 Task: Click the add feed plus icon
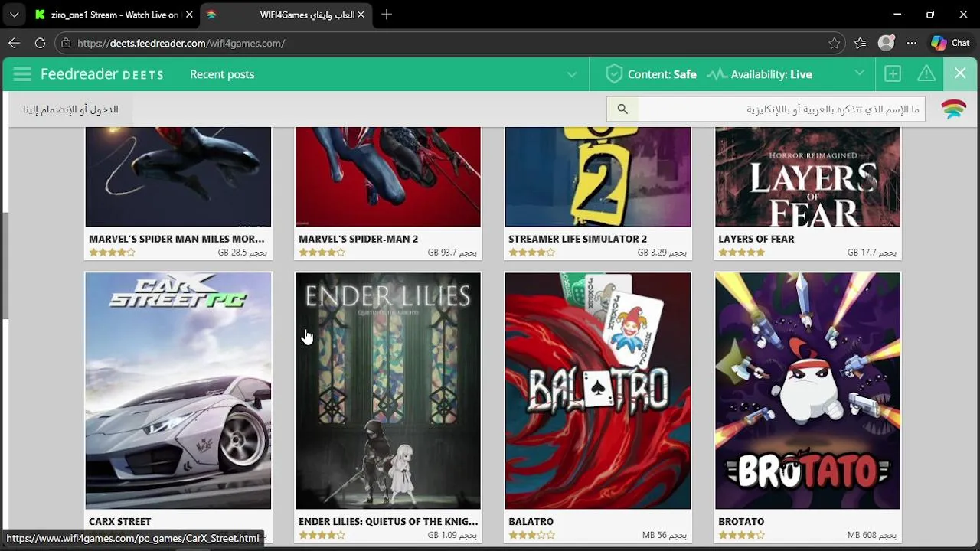(893, 74)
